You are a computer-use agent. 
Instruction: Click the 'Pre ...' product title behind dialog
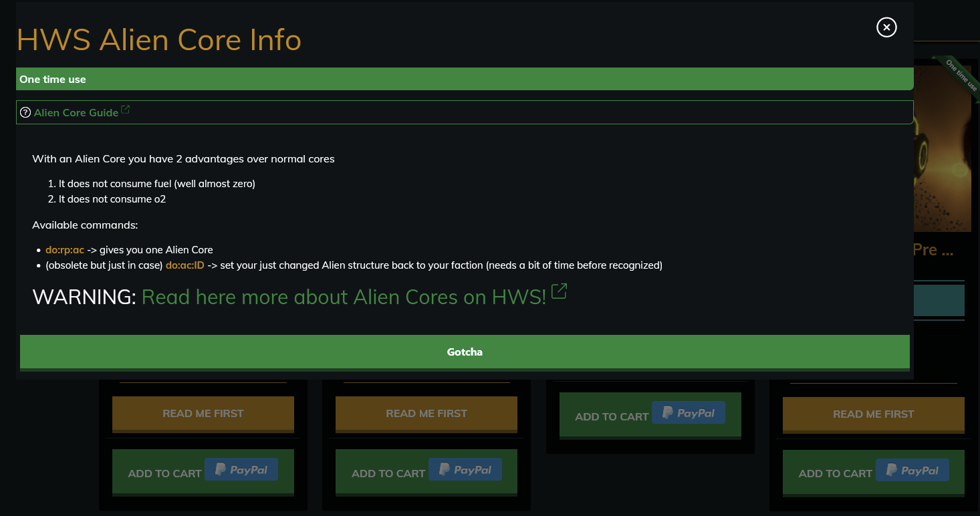pyautogui.click(x=933, y=250)
